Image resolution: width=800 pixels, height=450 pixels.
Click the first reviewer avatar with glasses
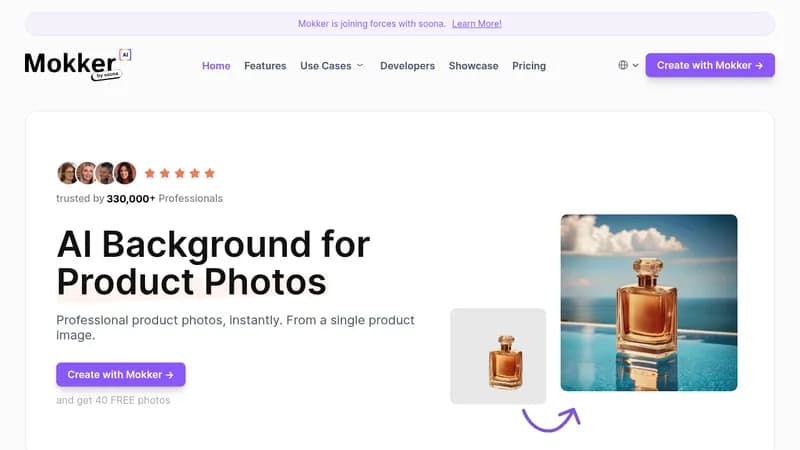(x=67, y=173)
